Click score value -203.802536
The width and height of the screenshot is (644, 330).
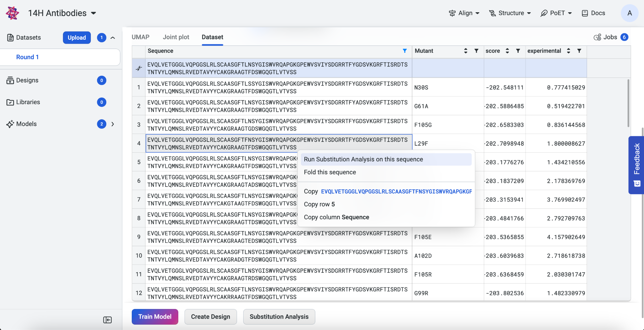coord(505,293)
